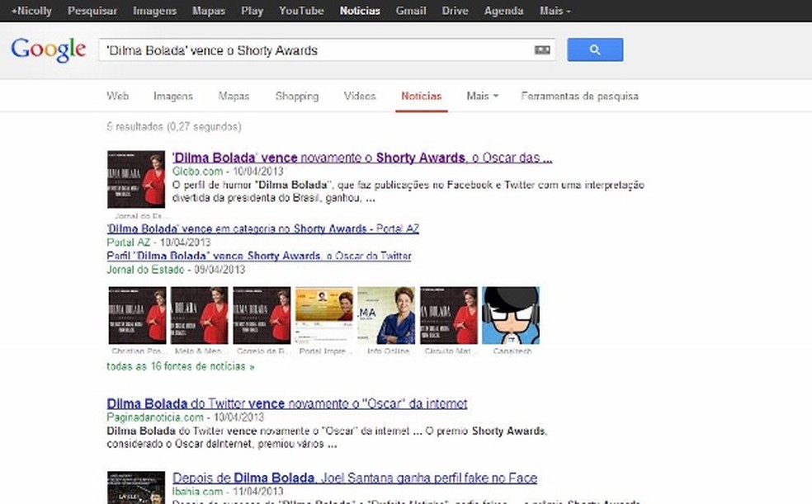This screenshot has height=504, width=812.
Task: Click the Google logo
Action: point(48,50)
